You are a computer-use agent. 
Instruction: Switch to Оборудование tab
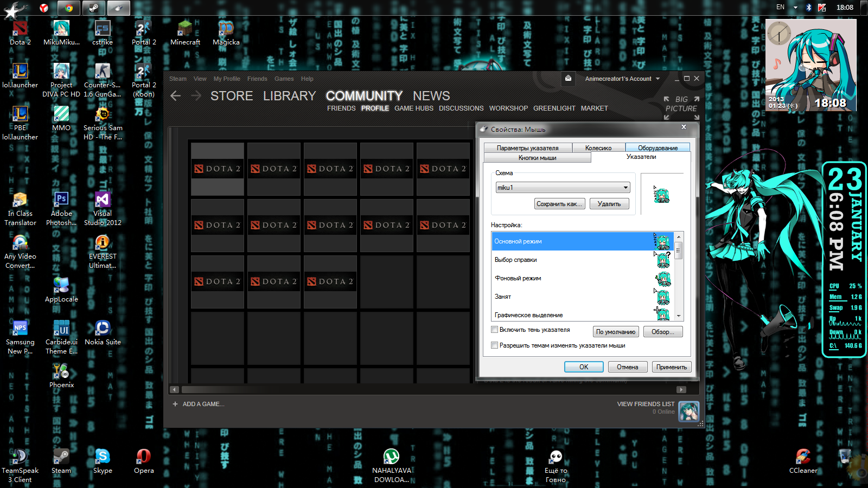[x=658, y=148]
